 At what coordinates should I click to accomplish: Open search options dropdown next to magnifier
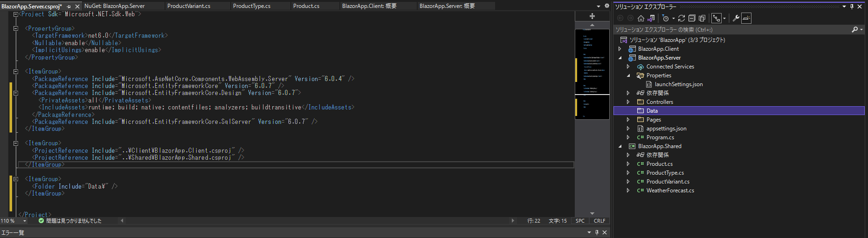click(861, 29)
